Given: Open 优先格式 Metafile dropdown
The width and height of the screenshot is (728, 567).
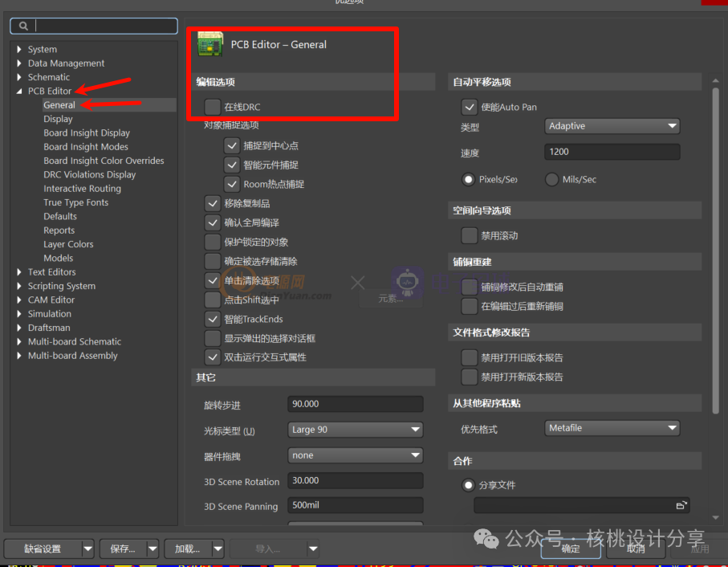Looking at the screenshot, I should coord(612,428).
